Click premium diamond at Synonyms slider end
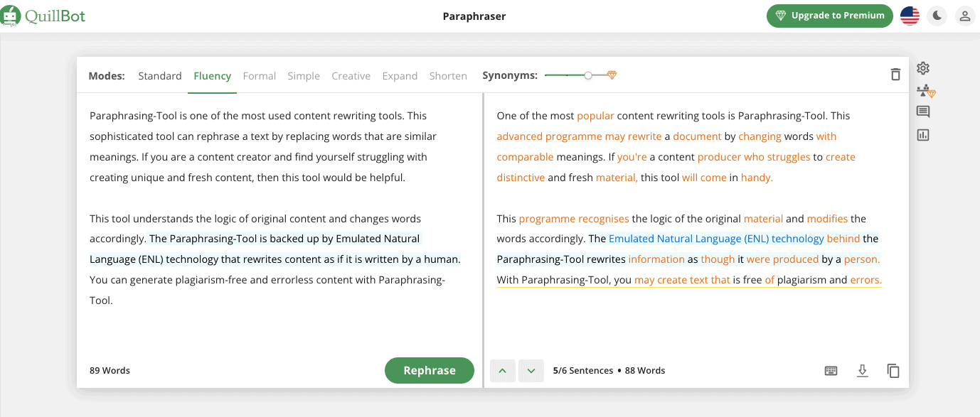 tap(612, 75)
